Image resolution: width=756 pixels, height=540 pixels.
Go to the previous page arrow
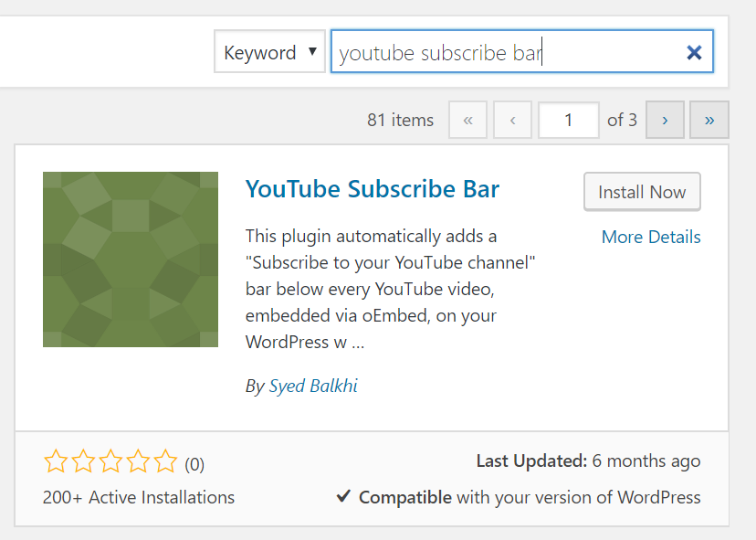click(x=512, y=120)
